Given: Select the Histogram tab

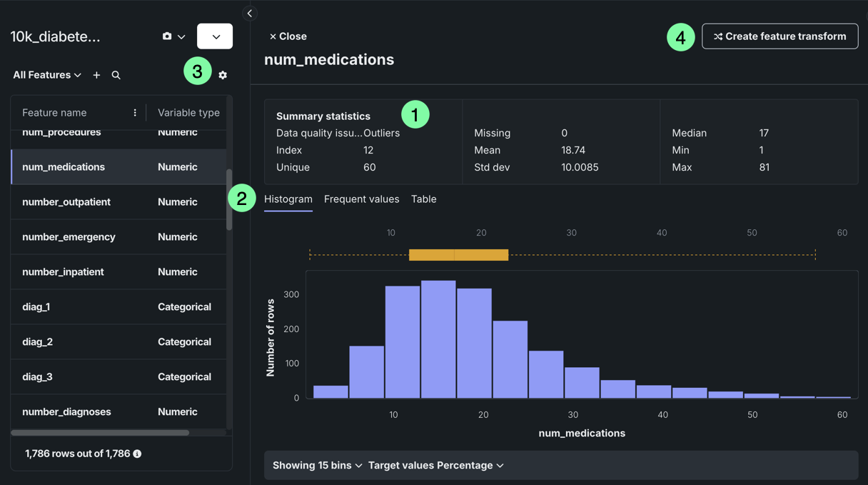Looking at the screenshot, I should (288, 199).
